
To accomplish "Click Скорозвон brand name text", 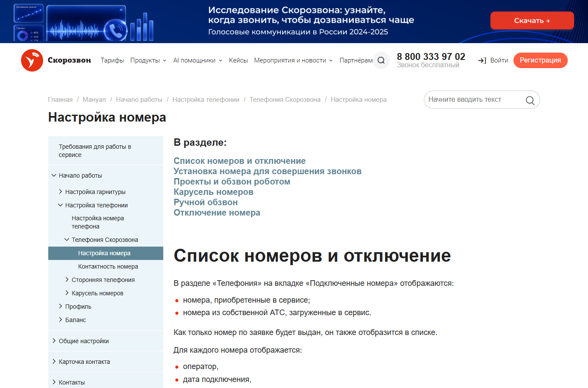I will coord(69,60).
